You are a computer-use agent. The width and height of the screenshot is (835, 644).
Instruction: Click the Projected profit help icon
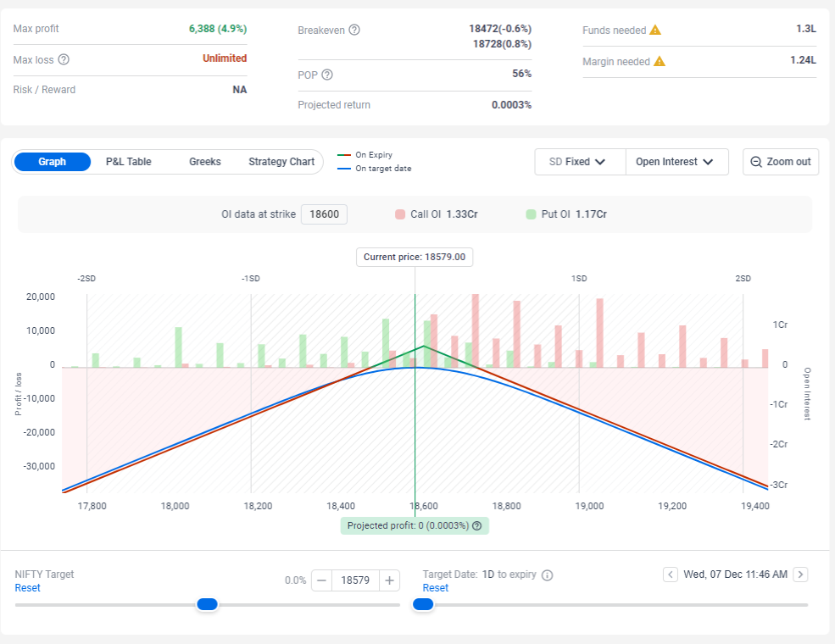(x=477, y=526)
